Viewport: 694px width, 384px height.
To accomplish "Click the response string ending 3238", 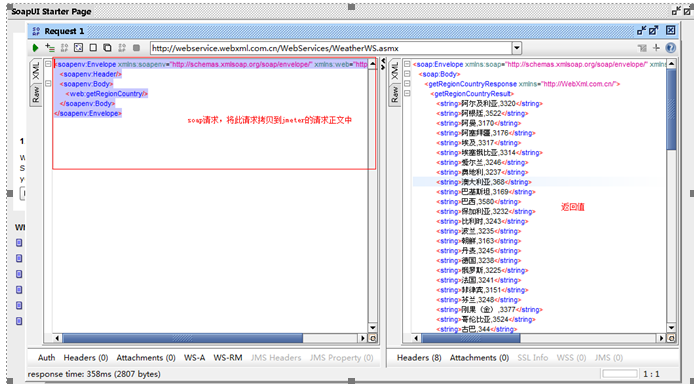I will 478,261.
